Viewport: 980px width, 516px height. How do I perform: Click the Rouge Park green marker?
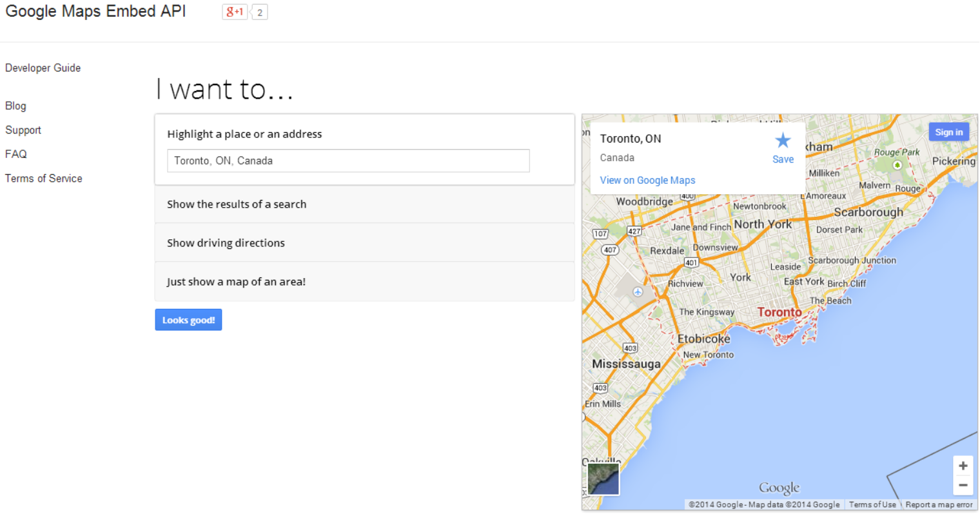tap(897, 165)
